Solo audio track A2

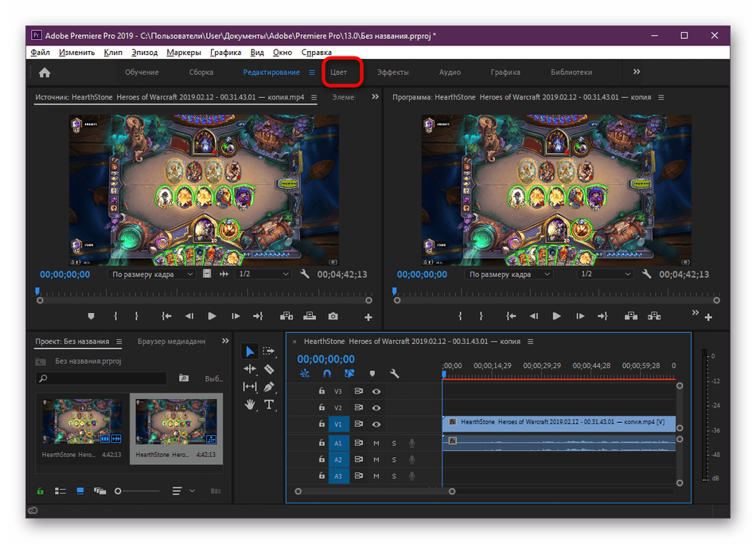(394, 460)
